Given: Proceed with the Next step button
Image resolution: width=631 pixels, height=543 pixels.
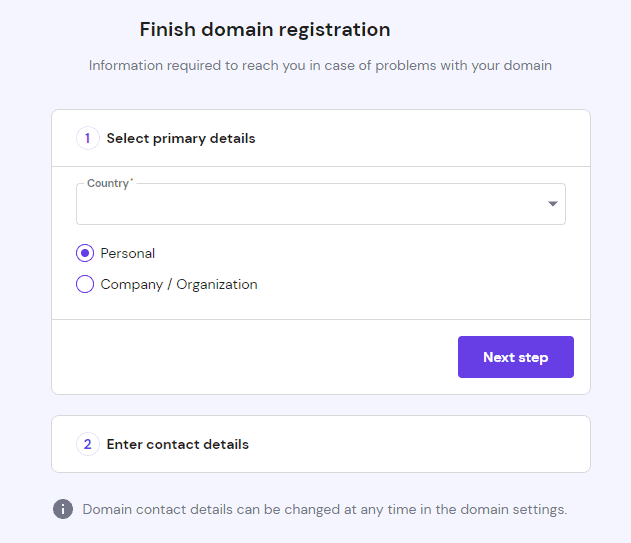Looking at the screenshot, I should [516, 357].
